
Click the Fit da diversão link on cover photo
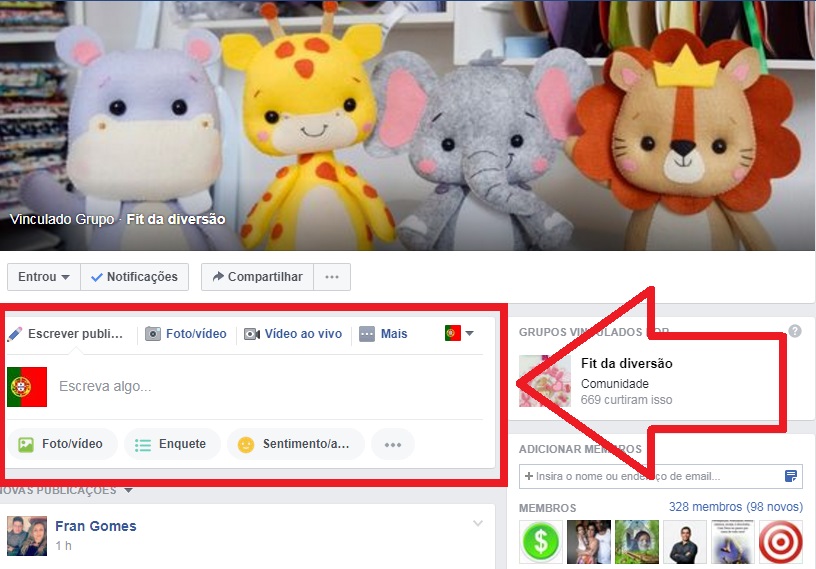[x=176, y=219]
